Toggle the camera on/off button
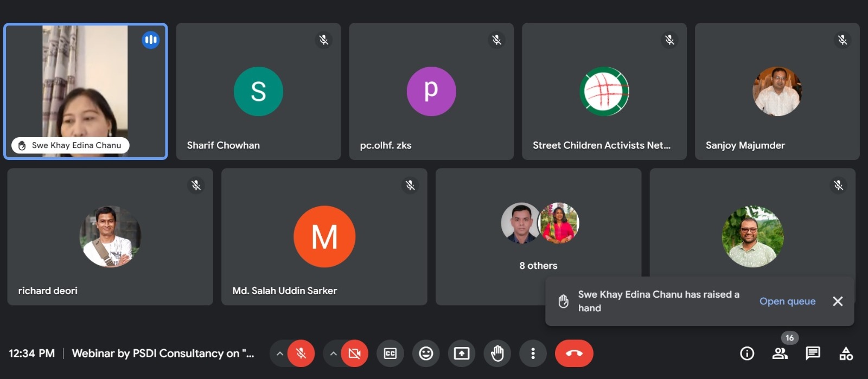 tap(354, 354)
